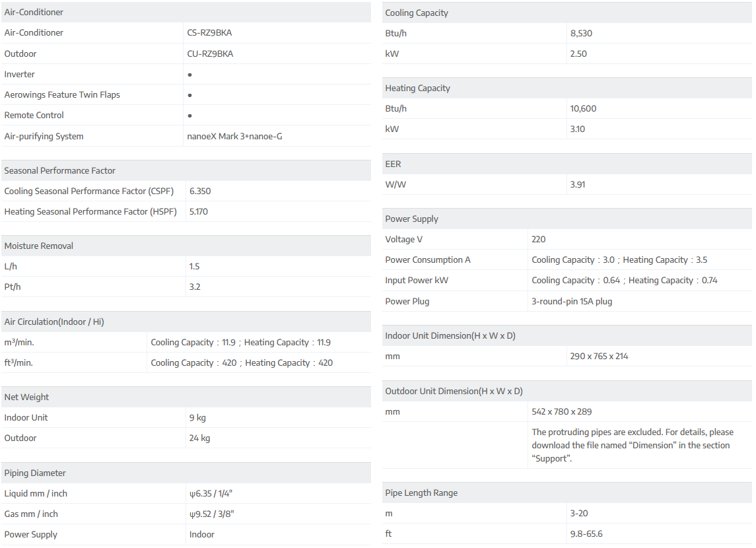Click the bullet dot next to Inverter
The height and width of the screenshot is (548, 756).
click(190, 75)
